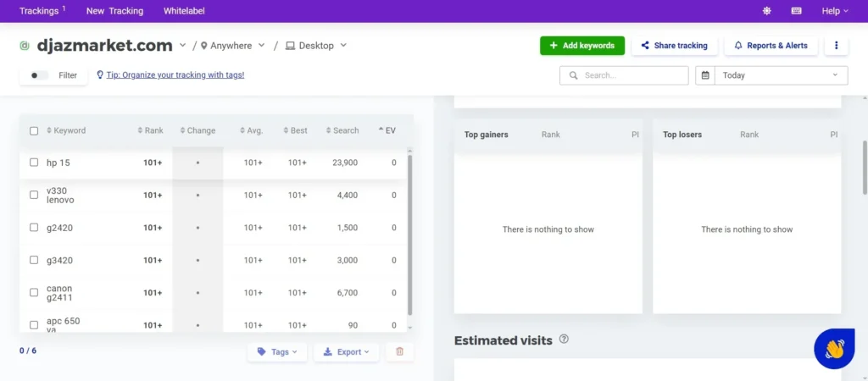Go to New Tracking in top menu
Screen dimensions: 868x381
114,11
